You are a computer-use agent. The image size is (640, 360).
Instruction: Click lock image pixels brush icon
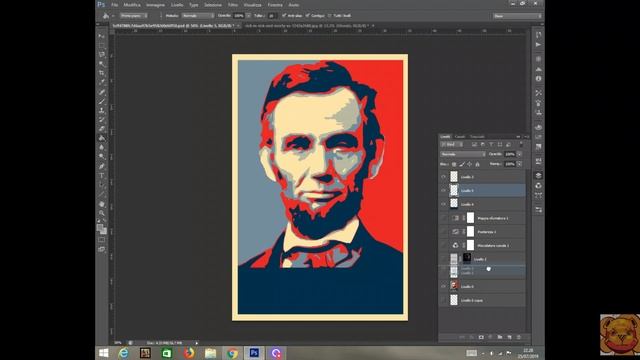click(462, 164)
